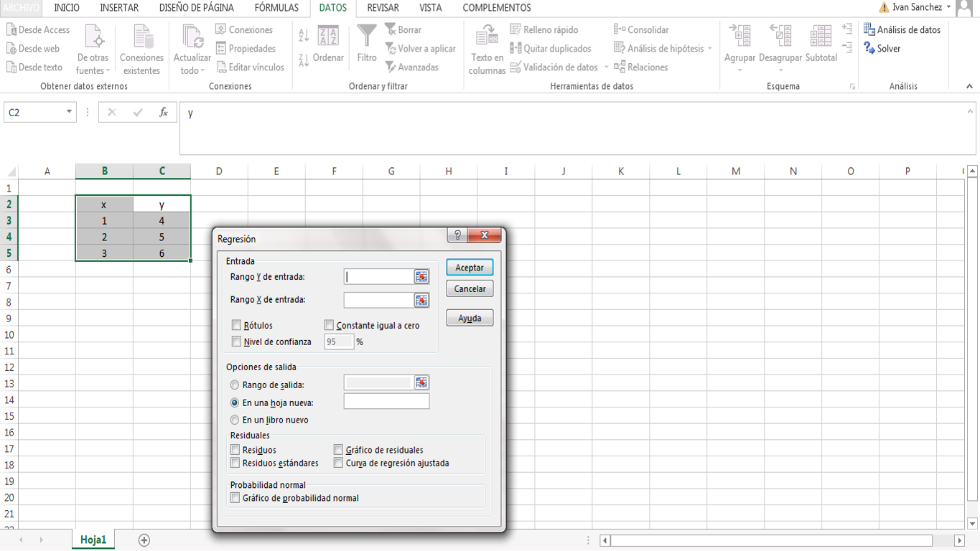Check Constante igual a cero
Image resolution: width=980 pixels, height=551 pixels.
point(329,326)
